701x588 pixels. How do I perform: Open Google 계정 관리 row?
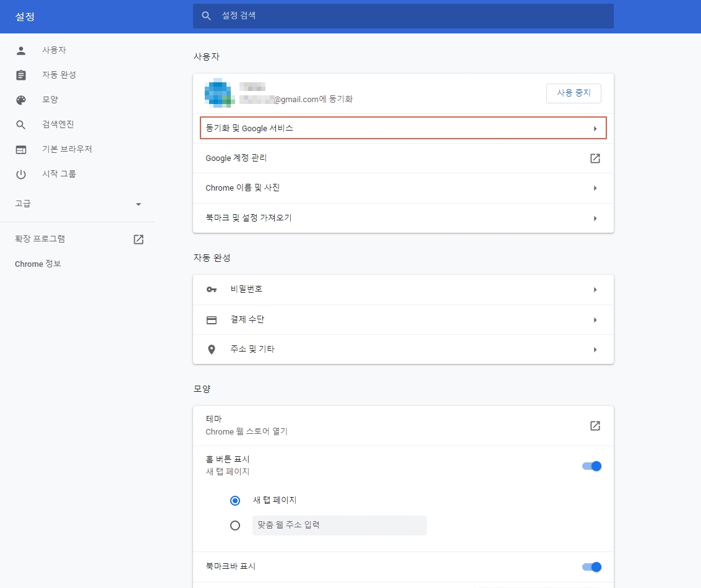[x=403, y=158]
